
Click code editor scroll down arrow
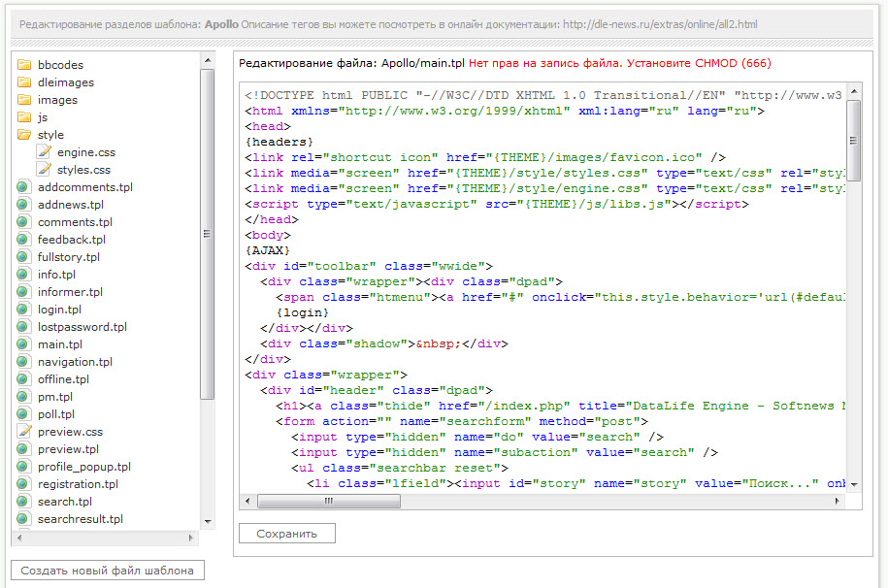pyautogui.click(x=854, y=485)
